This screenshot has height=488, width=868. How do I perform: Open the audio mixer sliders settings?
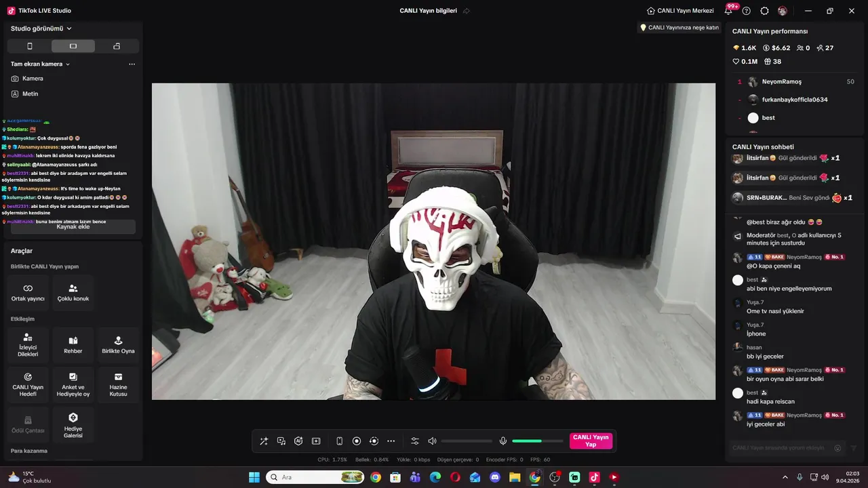pos(415,441)
